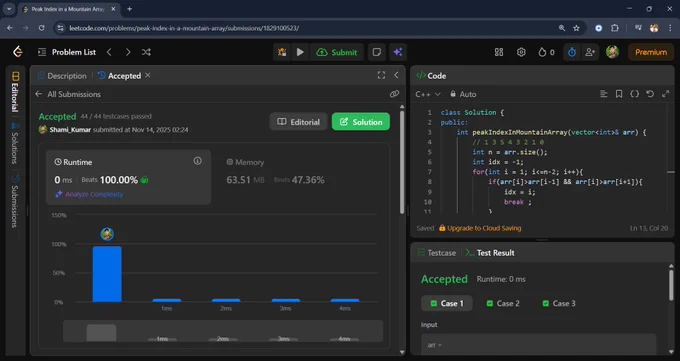Go back to All Submissions
Image resolution: width=680 pixels, height=361 pixels.
[68, 94]
